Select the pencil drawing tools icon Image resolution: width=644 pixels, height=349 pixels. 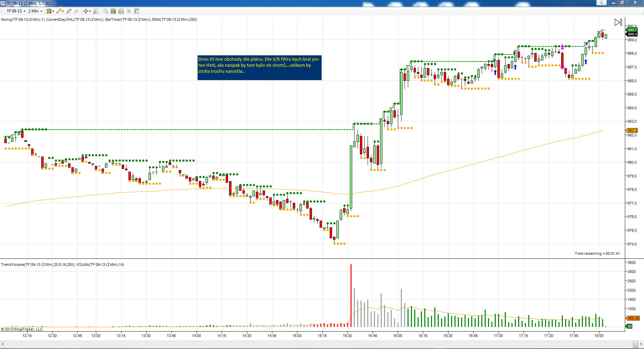pos(59,11)
